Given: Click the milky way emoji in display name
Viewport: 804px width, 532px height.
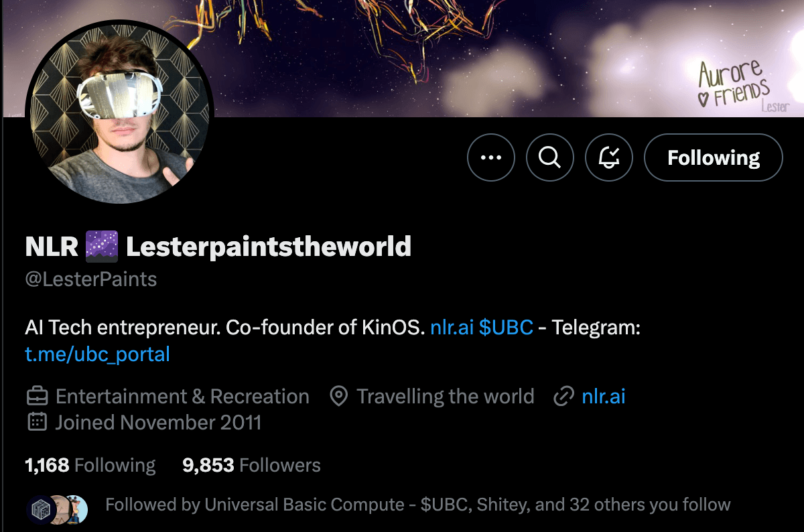Looking at the screenshot, I should tap(102, 247).
